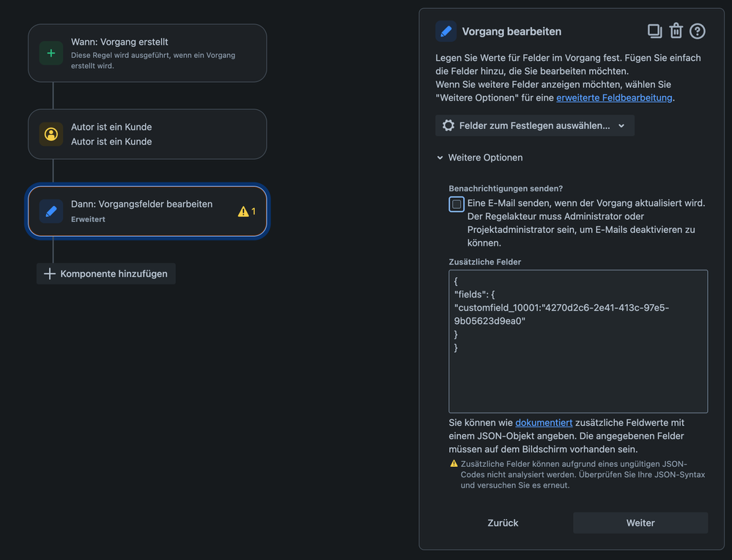Click the blue pencil icon beside Vorgang bearbeiten
This screenshot has height=560, width=732.
tap(446, 32)
